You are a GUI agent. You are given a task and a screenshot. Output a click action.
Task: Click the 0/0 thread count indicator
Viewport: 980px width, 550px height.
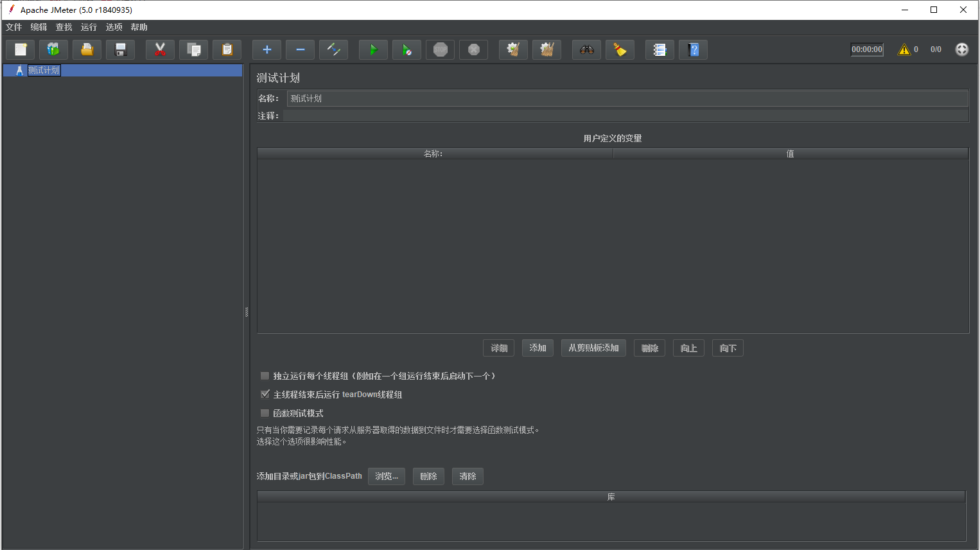click(x=936, y=49)
